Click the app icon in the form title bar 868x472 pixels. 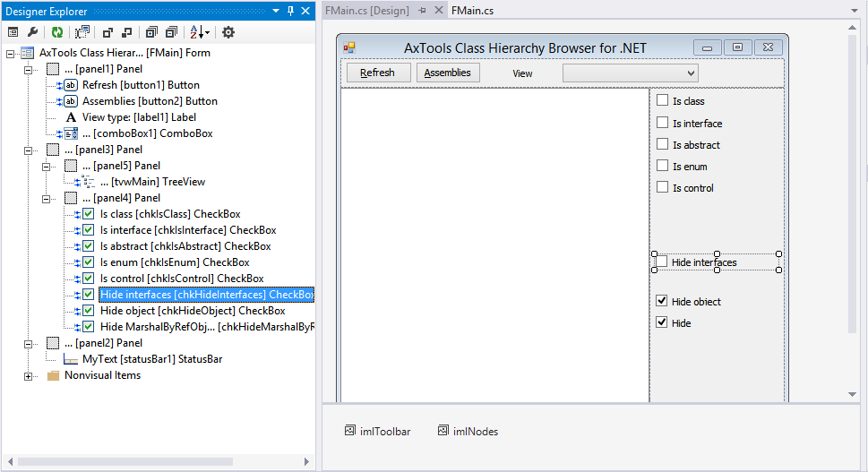point(348,48)
